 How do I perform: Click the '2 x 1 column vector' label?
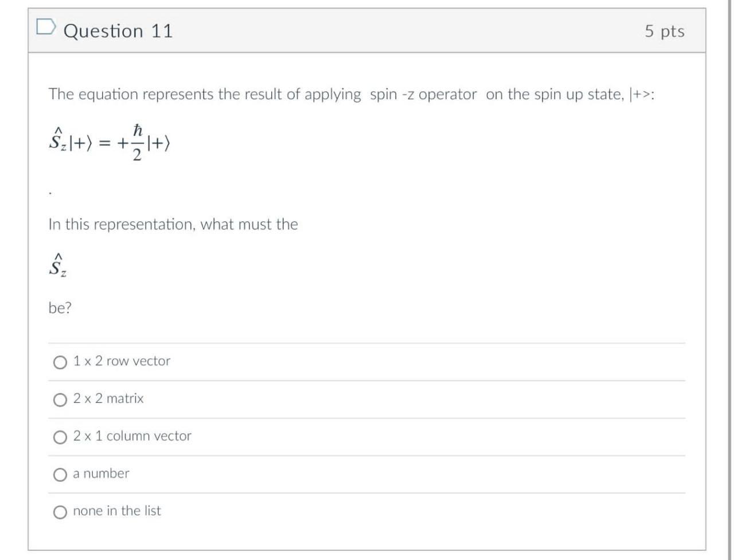pos(132,436)
